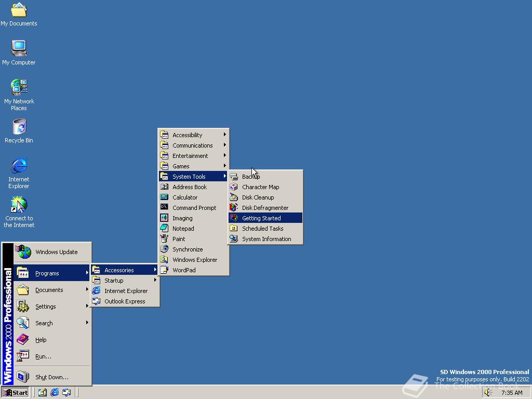Click the WordPad icon
The height and width of the screenshot is (399, 532).
[x=164, y=270]
